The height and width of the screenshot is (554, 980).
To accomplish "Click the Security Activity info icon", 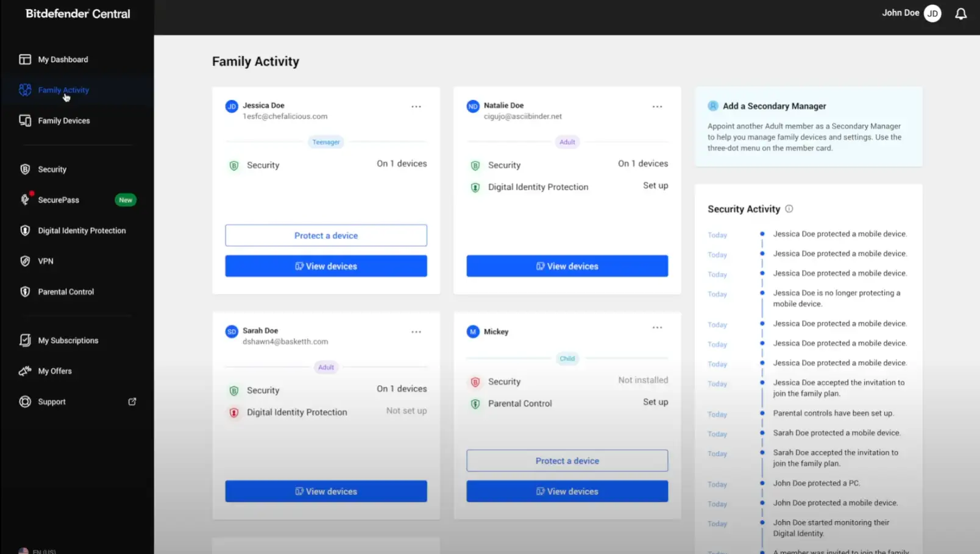I will [789, 209].
